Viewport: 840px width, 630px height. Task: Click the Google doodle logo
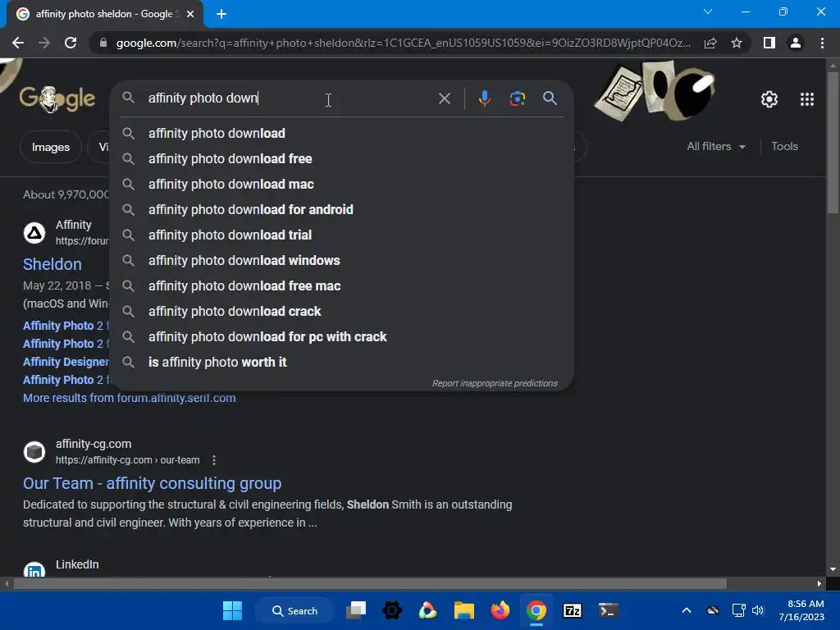point(57,98)
